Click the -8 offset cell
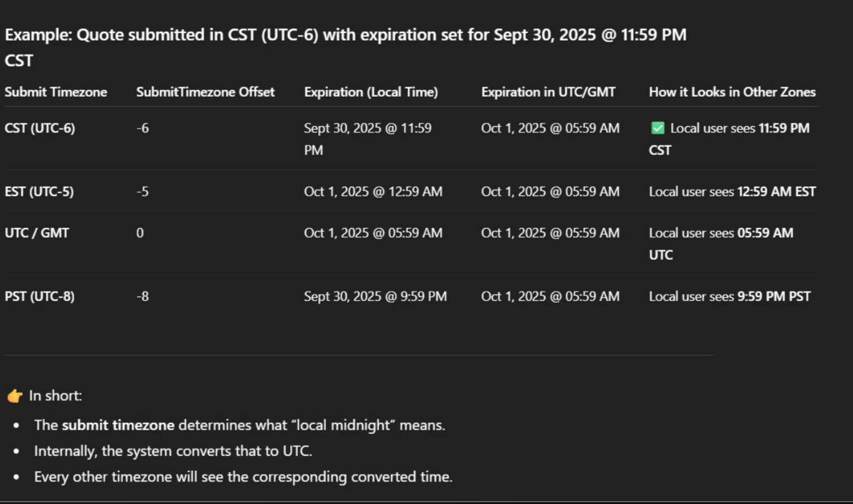This screenshot has width=853, height=504. 142,297
